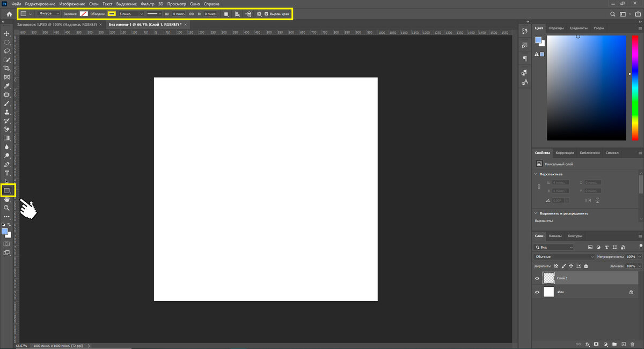This screenshot has width=644, height=349.
Task: Select the Hand tool
Action: pos(7,199)
